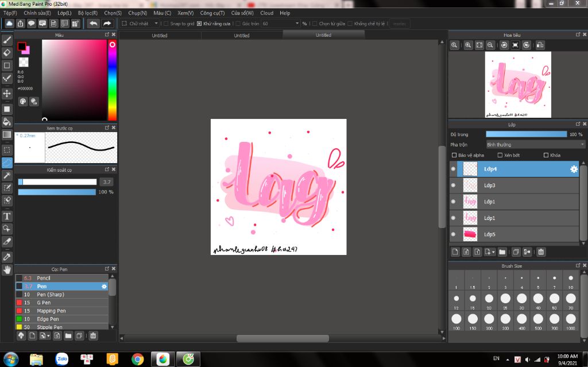Select the Pencil brush from the list
This screenshot has height=367, width=588.
point(62,278)
